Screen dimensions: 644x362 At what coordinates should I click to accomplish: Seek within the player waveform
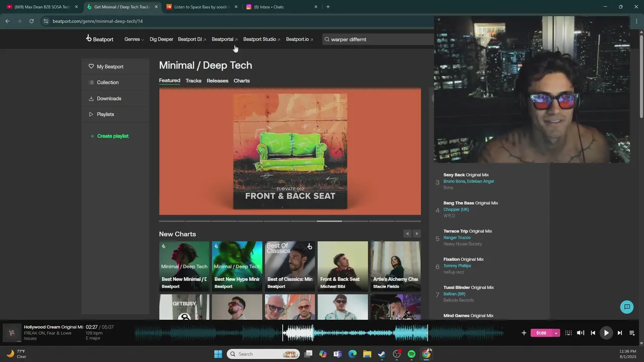coord(319,333)
